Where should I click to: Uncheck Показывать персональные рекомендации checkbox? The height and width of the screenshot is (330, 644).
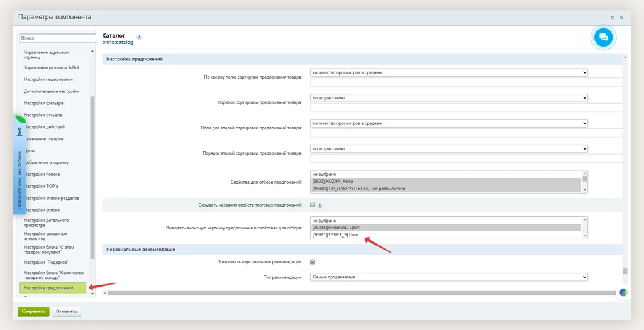pos(313,261)
